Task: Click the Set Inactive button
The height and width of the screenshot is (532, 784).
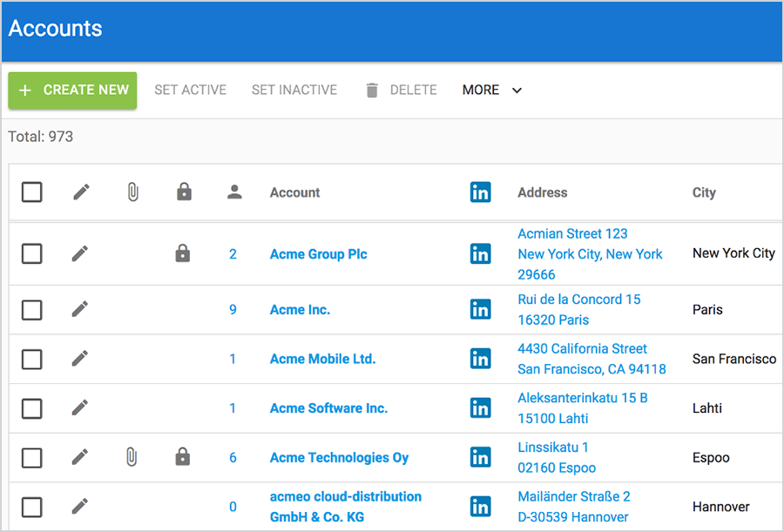Action: pos(294,90)
